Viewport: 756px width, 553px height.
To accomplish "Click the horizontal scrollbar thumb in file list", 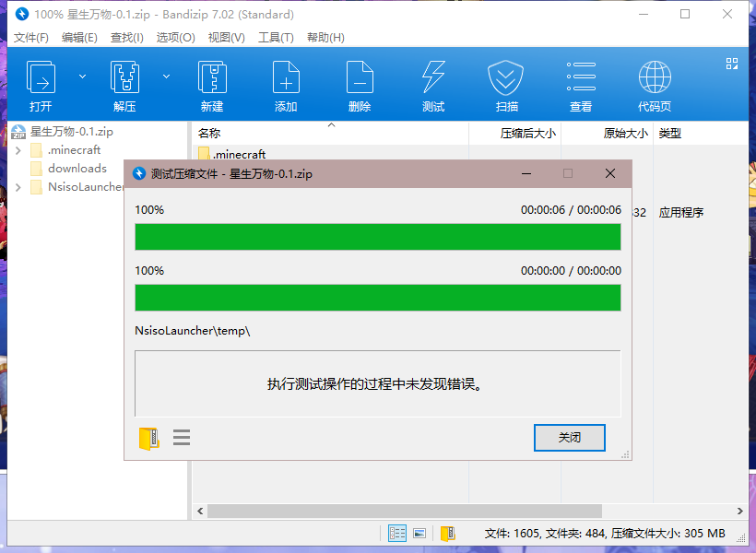I will 405,511.
